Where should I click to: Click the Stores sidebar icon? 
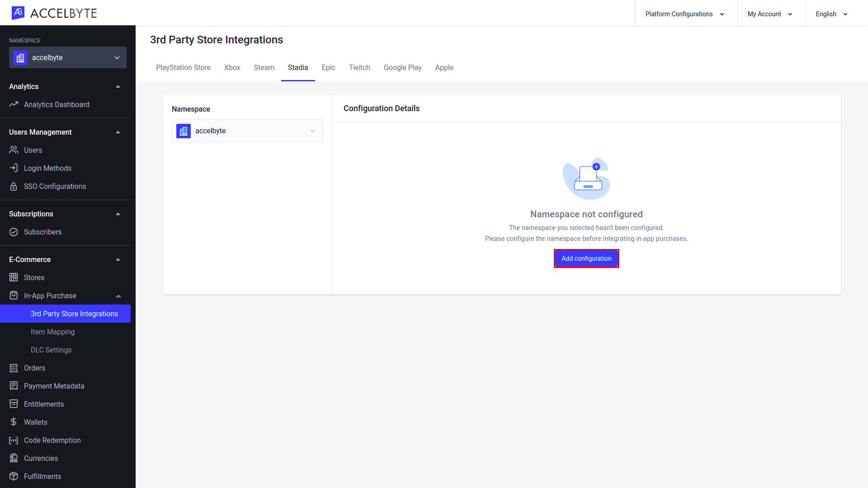(13, 277)
